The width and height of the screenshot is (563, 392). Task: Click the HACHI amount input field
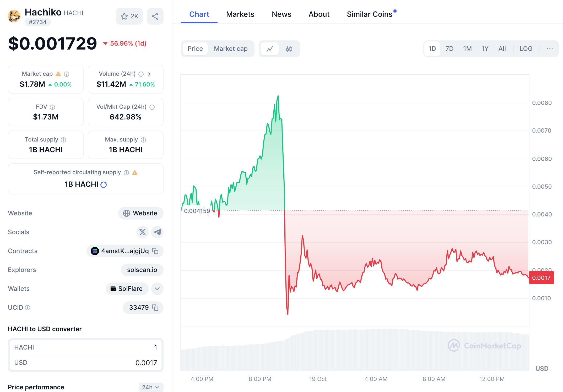(x=86, y=347)
